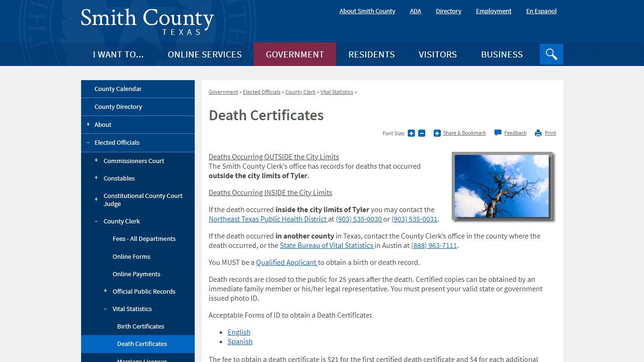Open the search magnifier button
Image resolution: width=644 pixels, height=362 pixels.
(x=551, y=54)
